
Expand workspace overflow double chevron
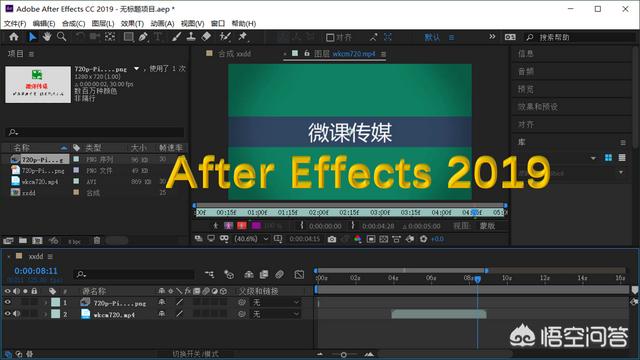point(492,37)
